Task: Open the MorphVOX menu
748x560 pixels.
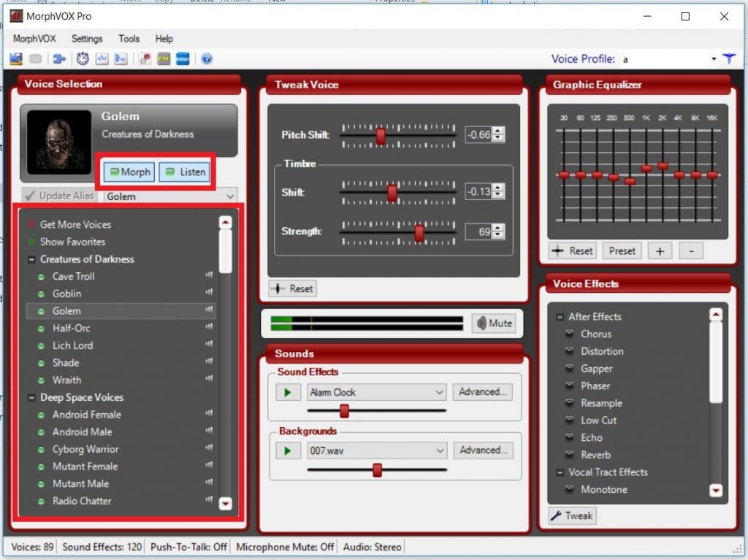Action: coord(34,39)
